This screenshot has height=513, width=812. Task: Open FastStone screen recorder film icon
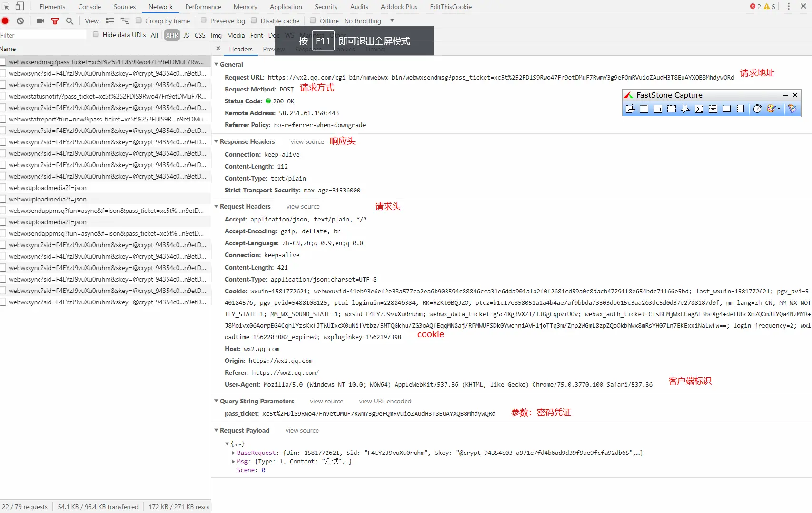click(741, 109)
